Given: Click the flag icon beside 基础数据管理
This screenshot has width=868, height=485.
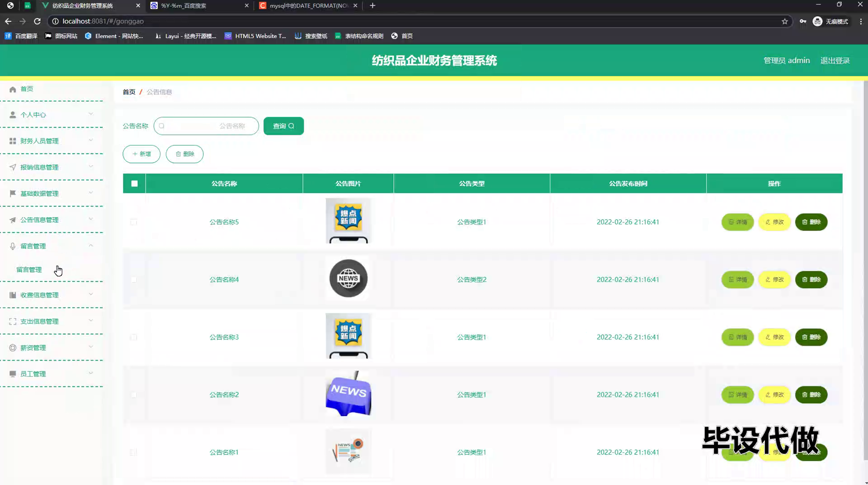Looking at the screenshot, I should pos(13,194).
